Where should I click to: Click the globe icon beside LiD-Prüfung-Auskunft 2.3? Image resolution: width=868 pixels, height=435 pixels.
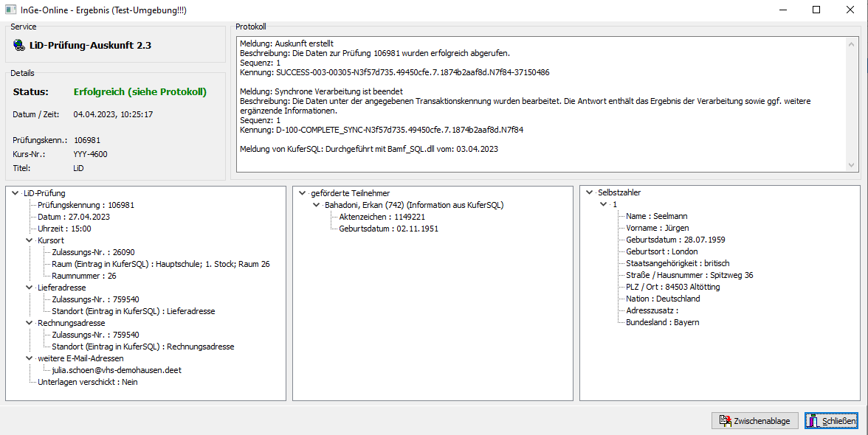(19, 45)
